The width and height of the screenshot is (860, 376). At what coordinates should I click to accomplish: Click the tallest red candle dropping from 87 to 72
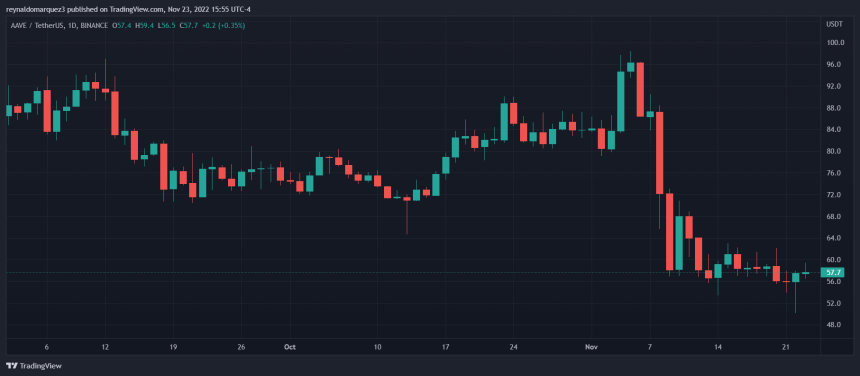(659, 153)
